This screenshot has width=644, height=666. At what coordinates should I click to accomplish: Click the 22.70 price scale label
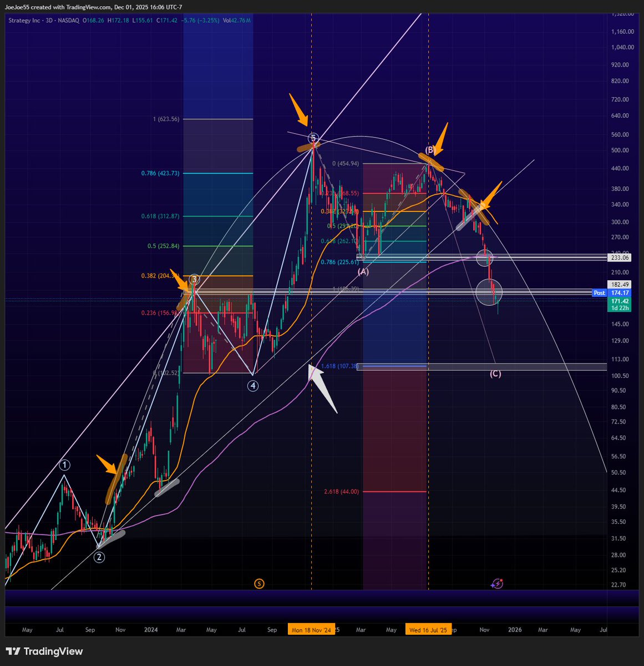click(x=618, y=585)
